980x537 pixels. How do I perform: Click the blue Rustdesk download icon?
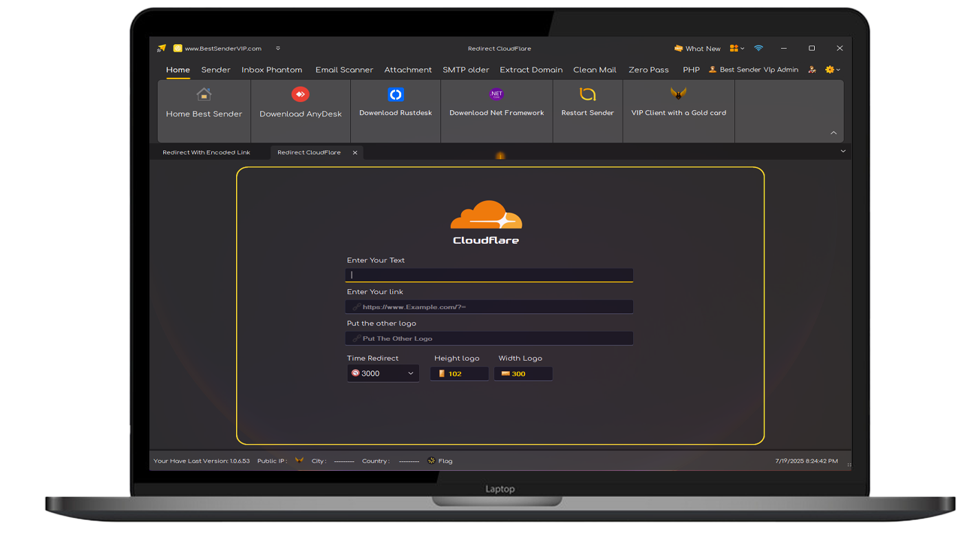396,94
